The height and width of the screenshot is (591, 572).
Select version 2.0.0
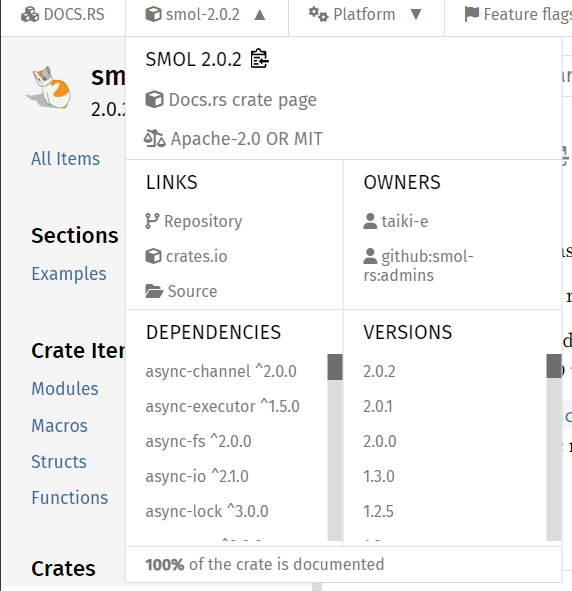[x=380, y=441]
